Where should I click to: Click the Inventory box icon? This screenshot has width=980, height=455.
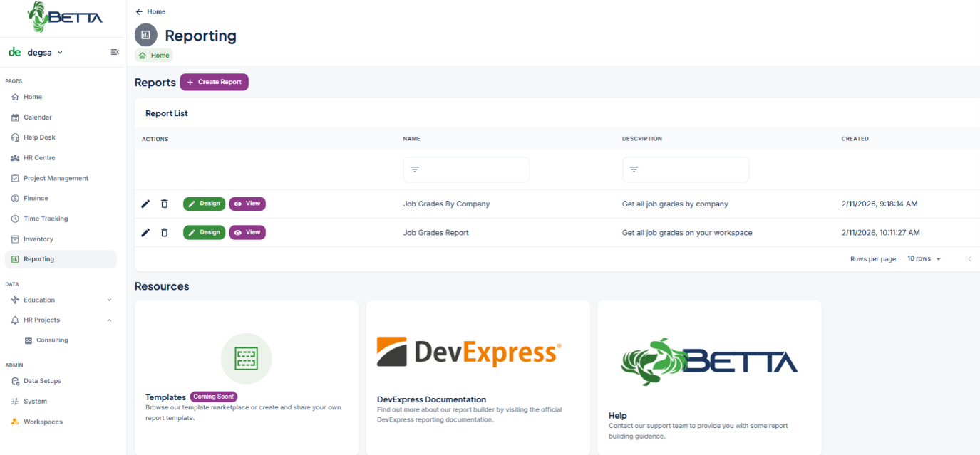tap(15, 239)
